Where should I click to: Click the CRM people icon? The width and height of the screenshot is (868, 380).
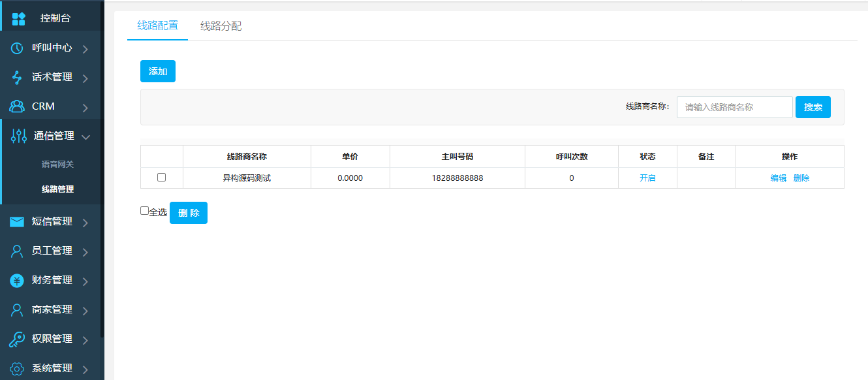click(x=18, y=106)
